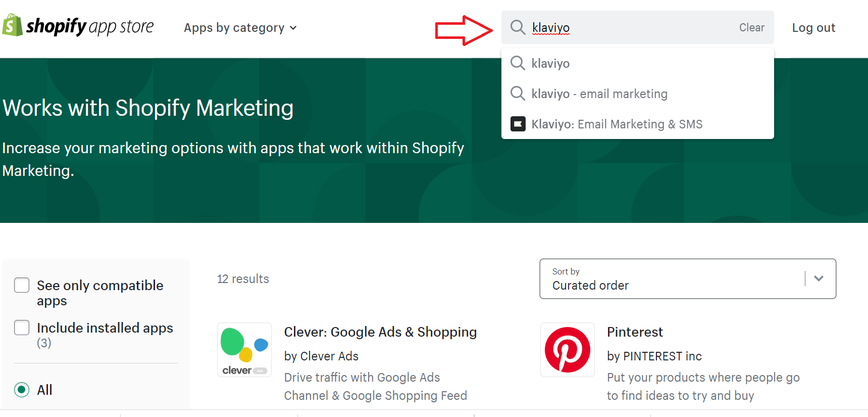Click the magnifier icon beside the 'klaviyo' suggestion
The image size is (868, 417).
tap(518, 63)
